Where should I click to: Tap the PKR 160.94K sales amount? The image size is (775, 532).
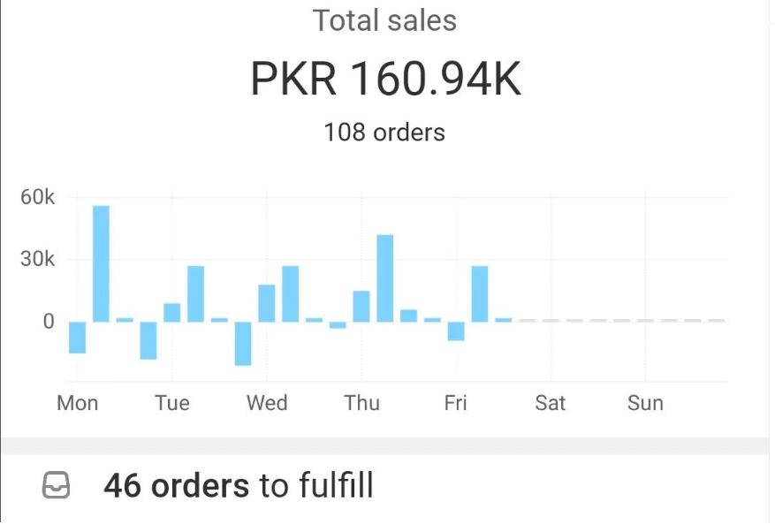[x=386, y=80]
